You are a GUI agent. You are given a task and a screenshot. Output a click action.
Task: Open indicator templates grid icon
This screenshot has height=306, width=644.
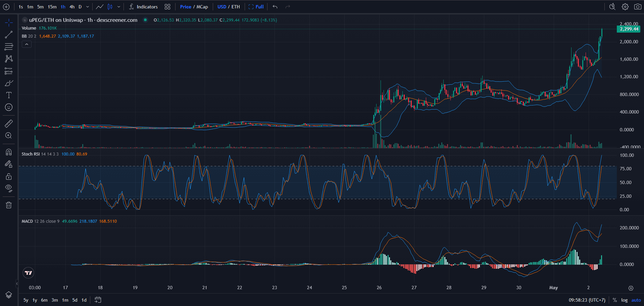point(167,7)
